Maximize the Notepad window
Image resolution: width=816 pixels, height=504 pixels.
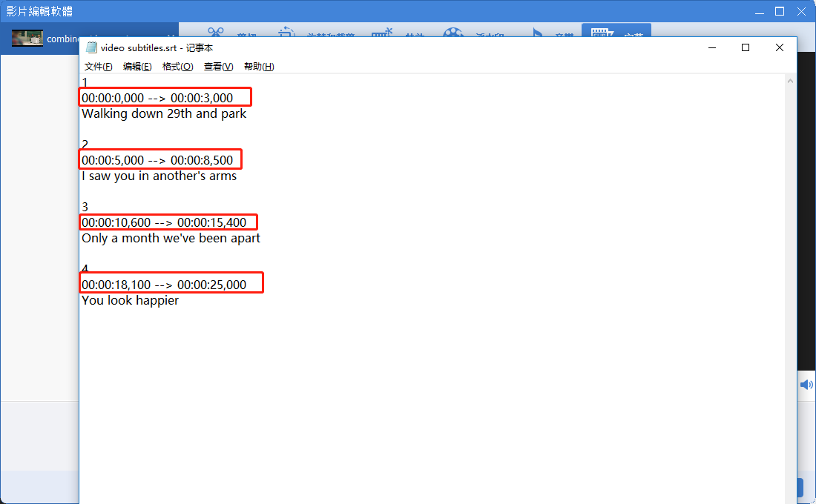[x=746, y=47]
